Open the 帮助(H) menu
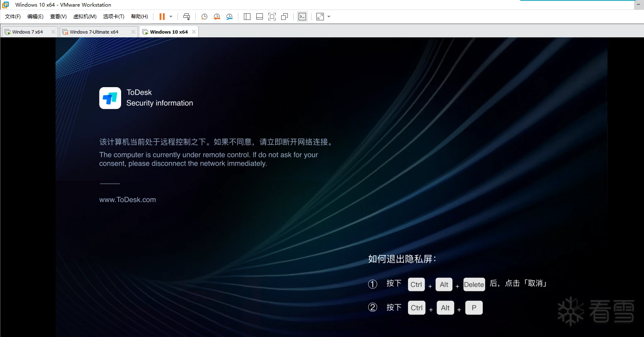 pyautogui.click(x=139, y=17)
